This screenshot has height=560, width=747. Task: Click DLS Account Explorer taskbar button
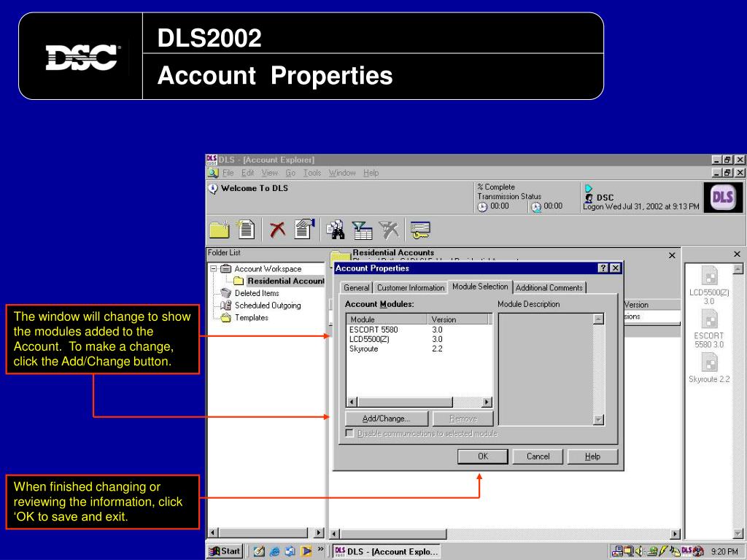[x=387, y=551]
